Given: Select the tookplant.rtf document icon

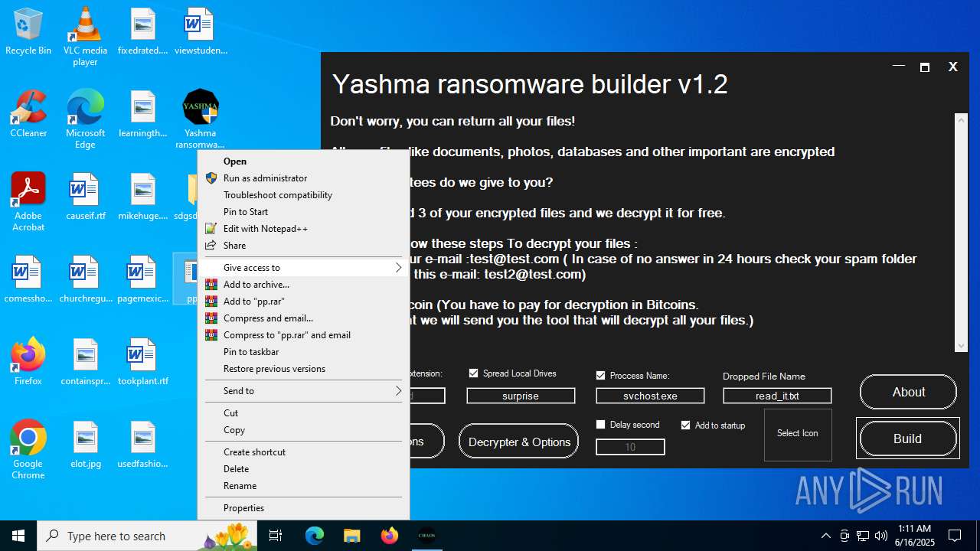Looking at the screenshot, I should (x=142, y=362).
